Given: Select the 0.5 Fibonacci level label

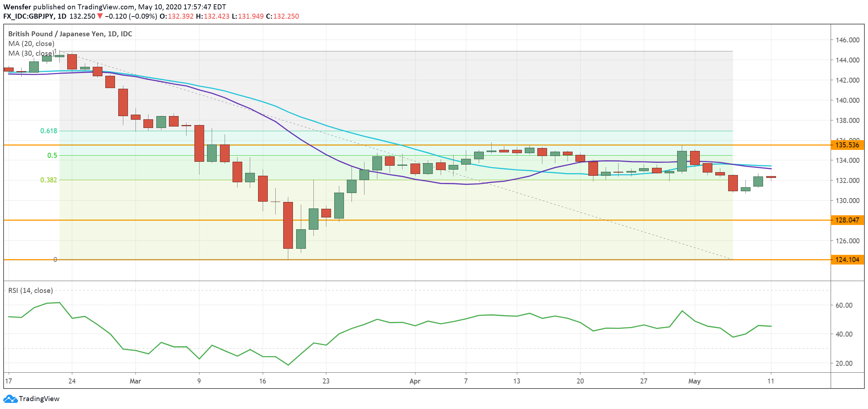Looking at the screenshot, I should click(x=52, y=155).
